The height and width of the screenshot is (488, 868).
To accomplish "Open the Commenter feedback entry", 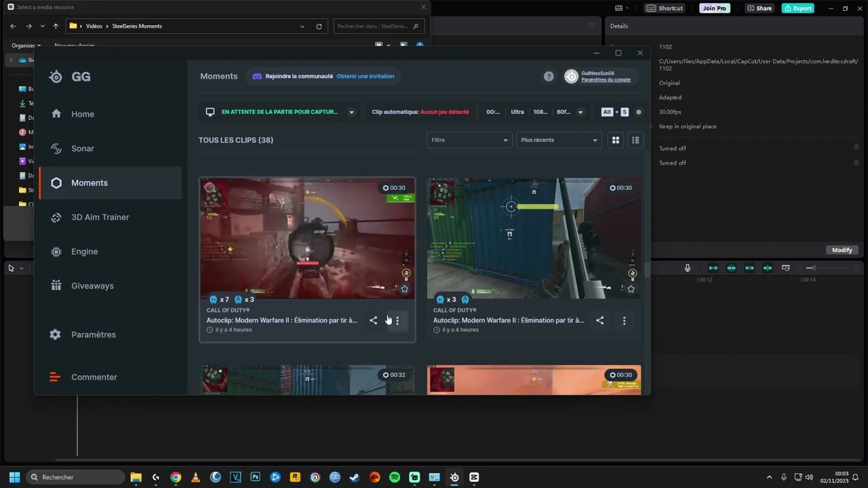I will (111, 377).
